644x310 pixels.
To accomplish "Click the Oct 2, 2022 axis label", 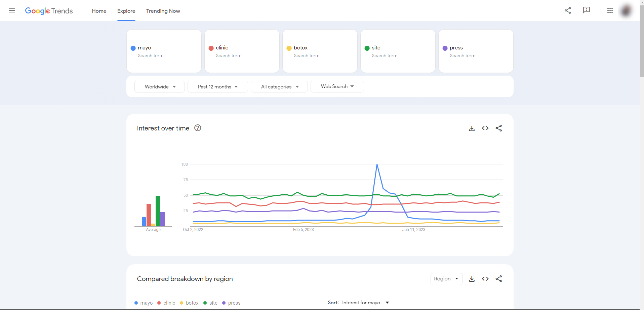I will pos(193,230).
